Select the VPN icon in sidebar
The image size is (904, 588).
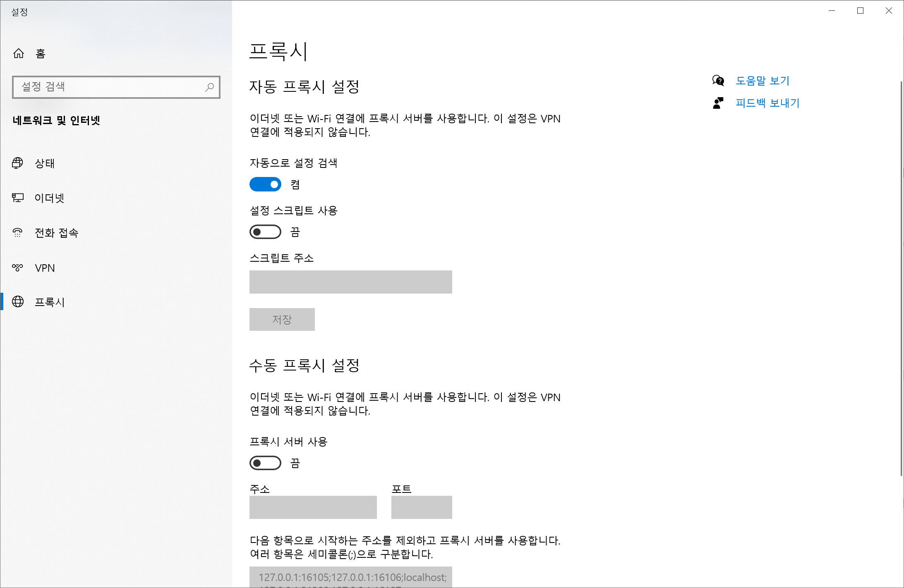point(18,268)
